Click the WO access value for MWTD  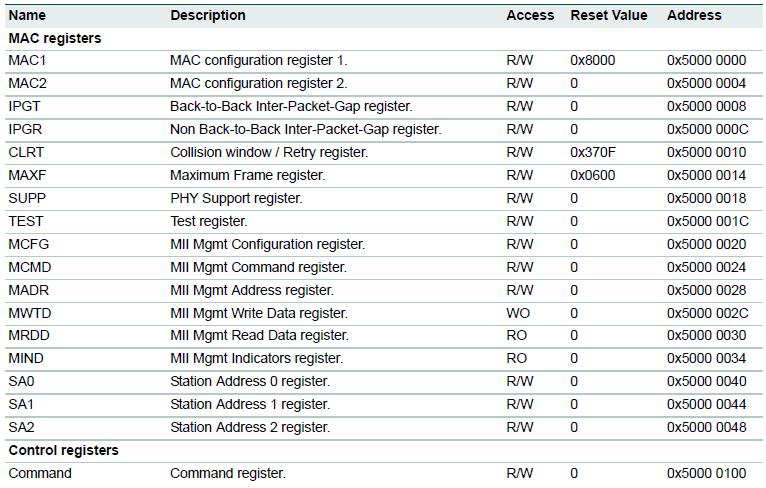(x=518, y=312)
